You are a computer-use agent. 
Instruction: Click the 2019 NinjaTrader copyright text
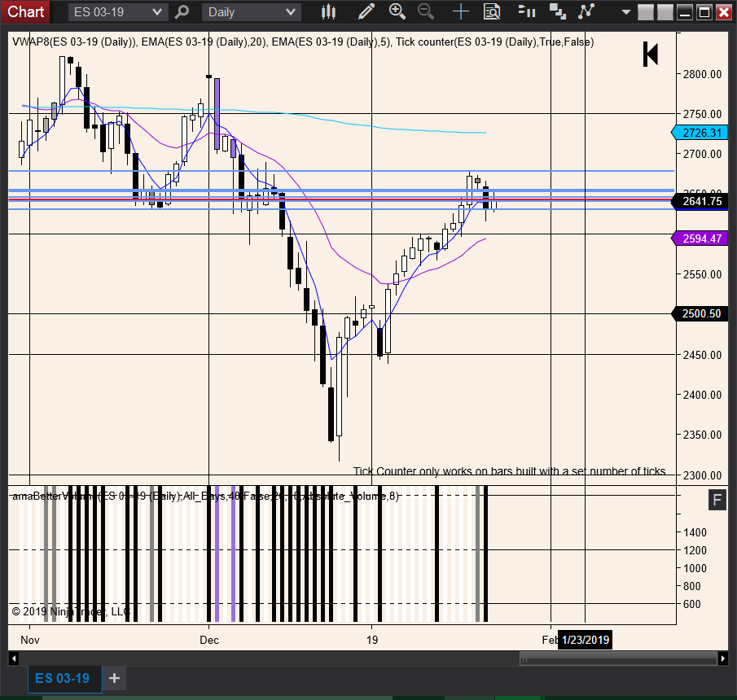71,611
